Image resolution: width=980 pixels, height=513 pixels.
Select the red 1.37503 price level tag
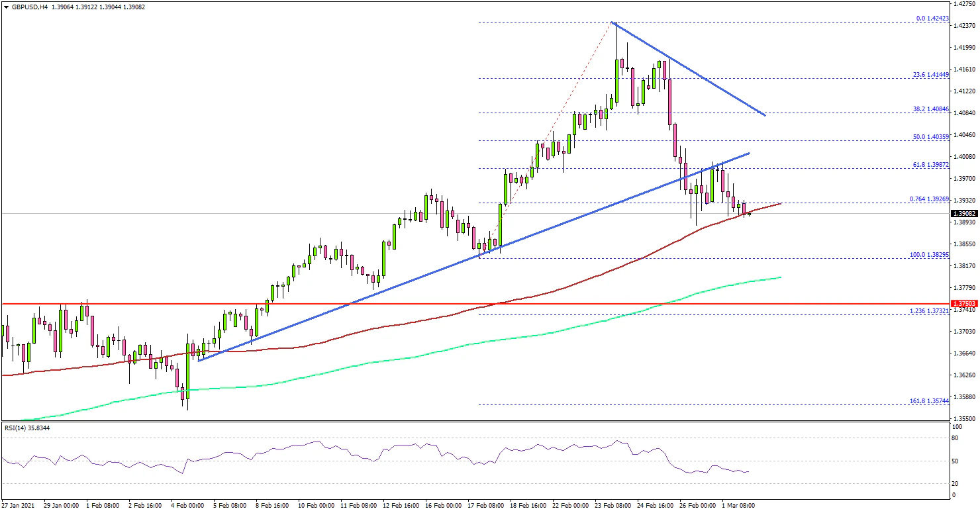[x=965, y=303]
